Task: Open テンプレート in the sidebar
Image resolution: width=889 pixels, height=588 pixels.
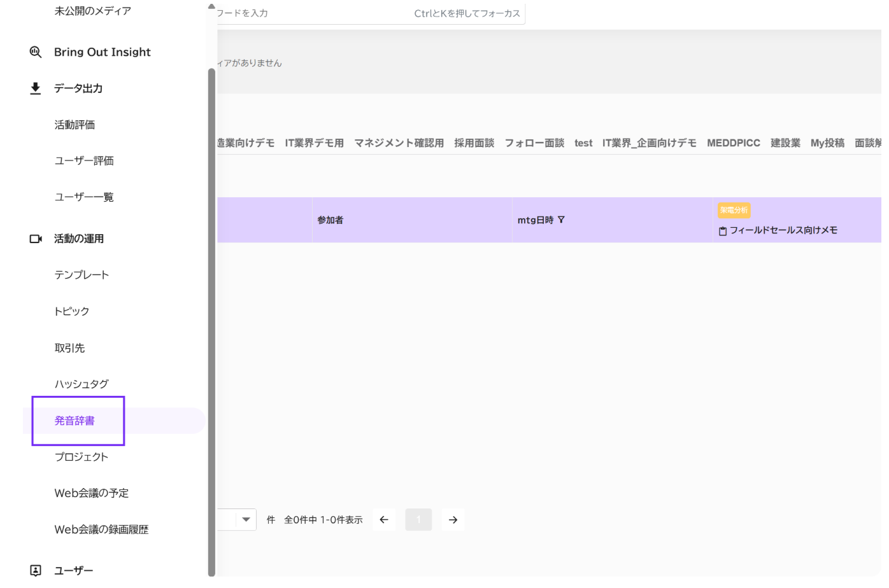Action: pyautogui.click(x=82, y=275)
